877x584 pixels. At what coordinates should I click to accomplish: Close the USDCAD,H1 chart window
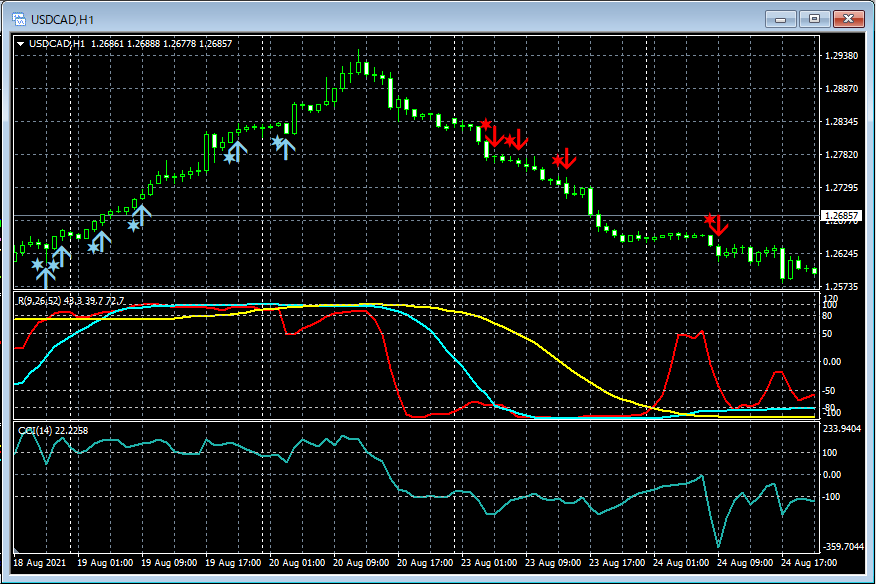[849, 18]
